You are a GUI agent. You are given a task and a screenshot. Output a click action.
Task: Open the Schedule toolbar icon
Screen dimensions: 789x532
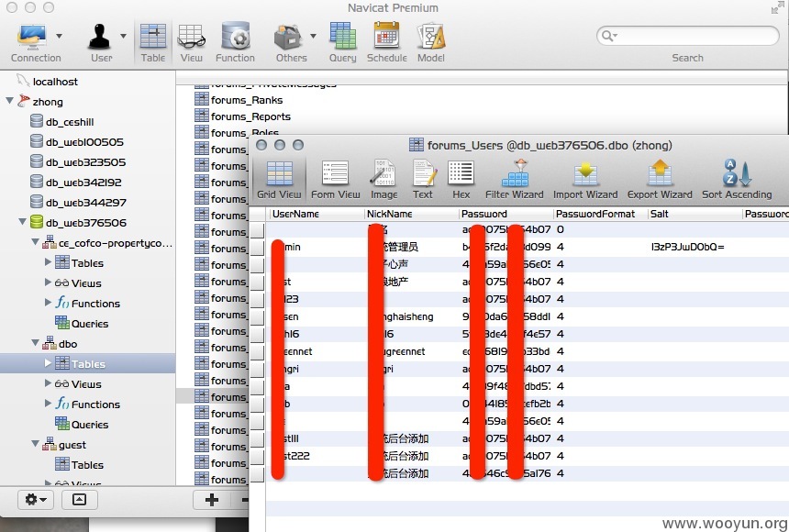(x=387, y=37)
